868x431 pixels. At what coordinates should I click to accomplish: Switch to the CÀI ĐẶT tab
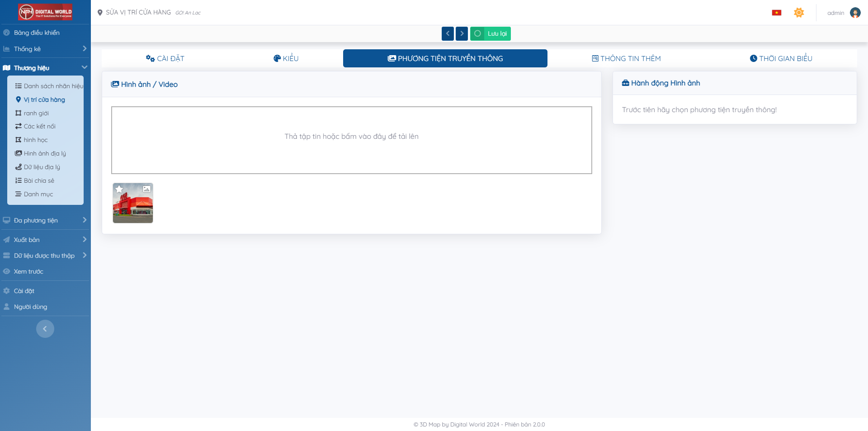(x=165, y=58)
